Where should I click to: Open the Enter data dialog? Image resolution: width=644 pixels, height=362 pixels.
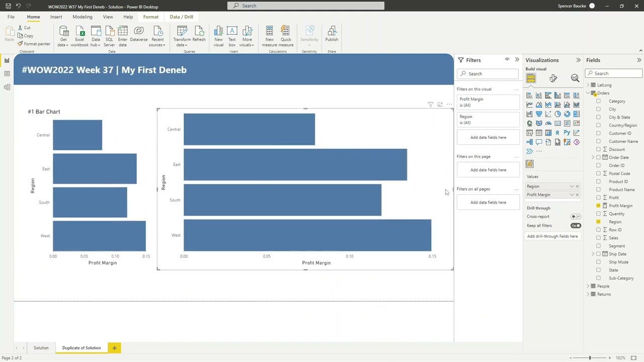pos(123,36)
